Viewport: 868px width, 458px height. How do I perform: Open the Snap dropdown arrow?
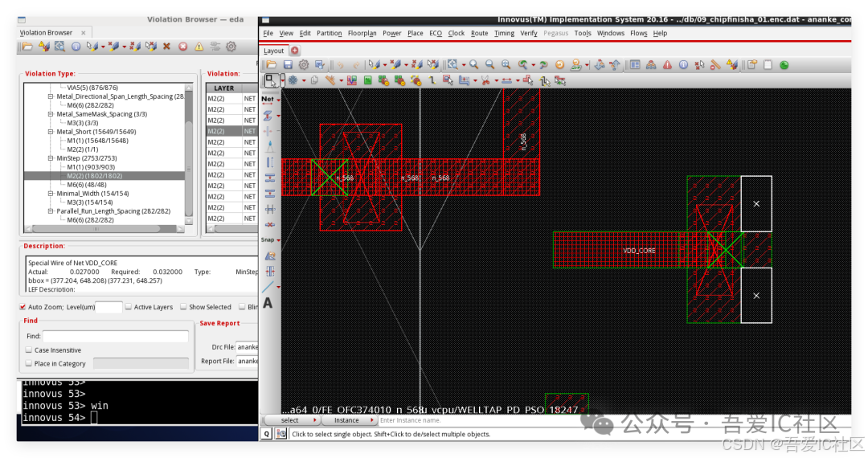point(277,239)
